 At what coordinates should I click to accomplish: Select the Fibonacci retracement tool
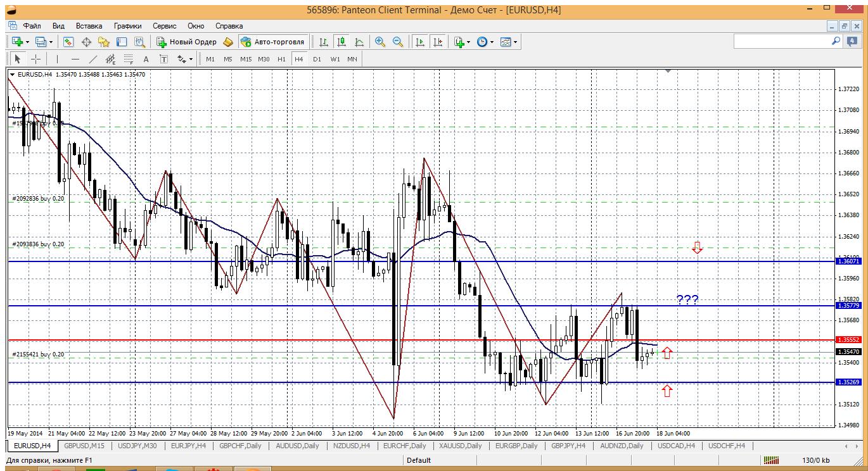click(128, 59)
